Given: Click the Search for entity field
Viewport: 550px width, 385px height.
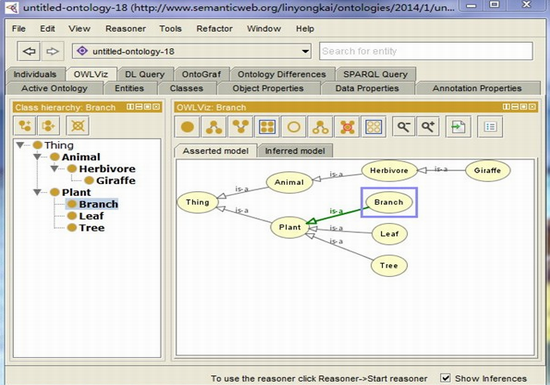Looking at the screenshot, I should (x=426, y=51).
